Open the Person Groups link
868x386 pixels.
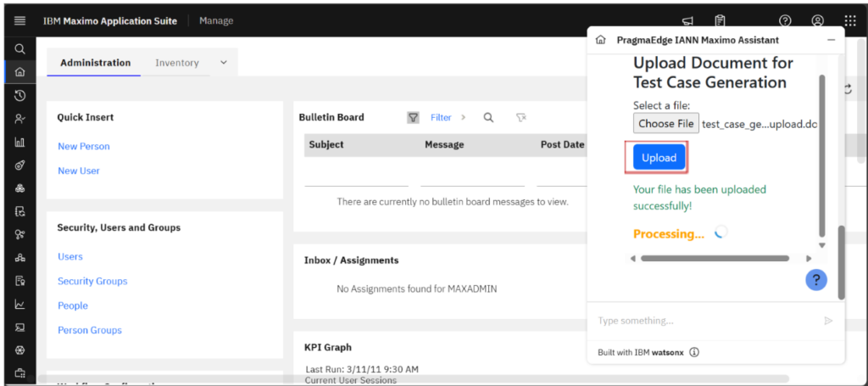pyautogui.click(x=90, y=330)
